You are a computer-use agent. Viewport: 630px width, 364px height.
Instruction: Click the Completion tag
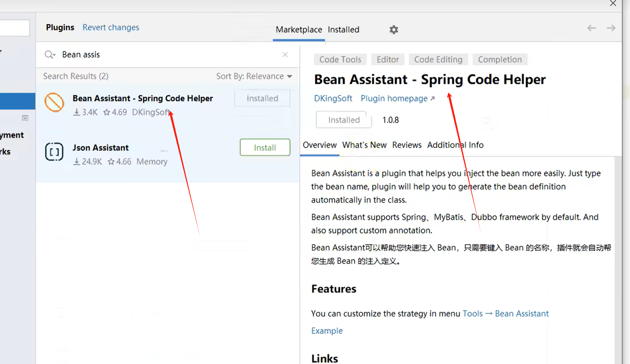click(x=500, y=59)
